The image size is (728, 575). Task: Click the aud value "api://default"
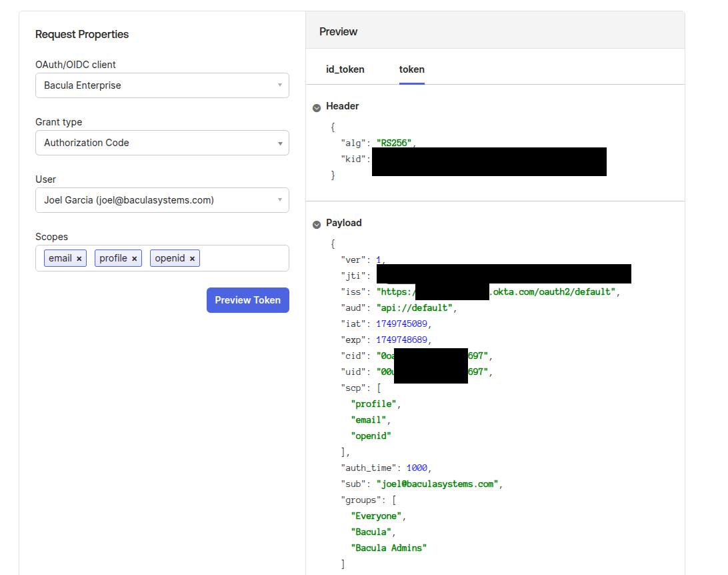(x=415, y=308)
